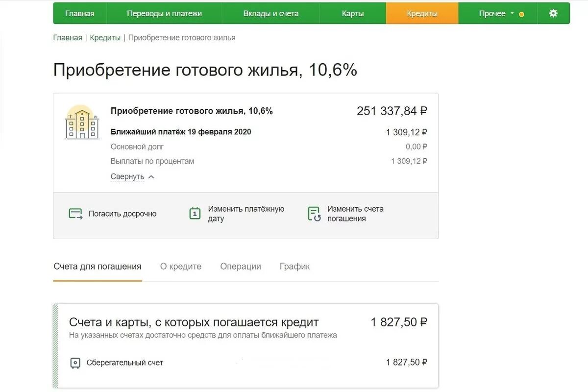Click Главная breadcrumb link
The image size is (588, 392).
click(x=68, y=38)
